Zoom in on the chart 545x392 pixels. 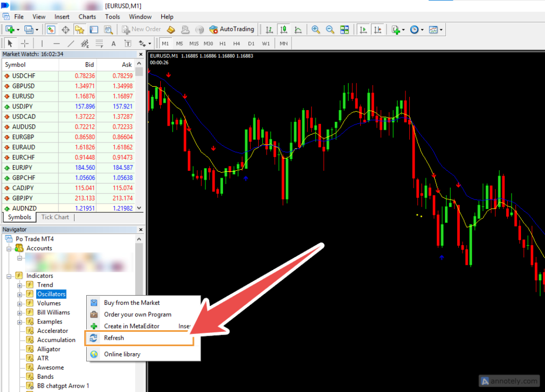pyautogui.click(x=316, y=29)
